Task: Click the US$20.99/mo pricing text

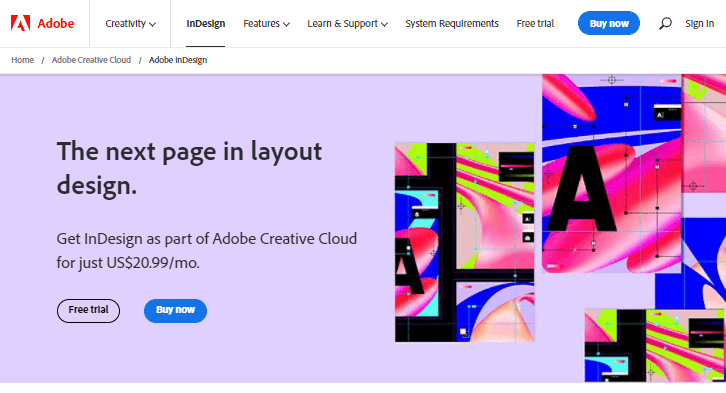Action: point(153,263)
